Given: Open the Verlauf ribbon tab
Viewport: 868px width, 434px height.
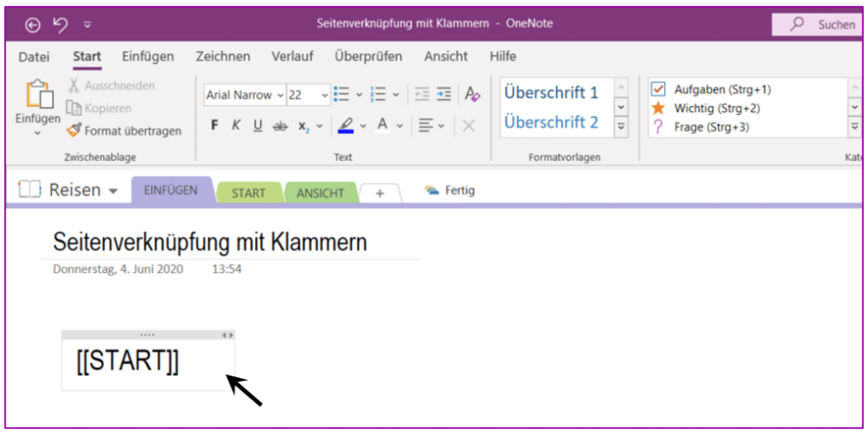Looking at the screenshot, I should click(292, 57).
